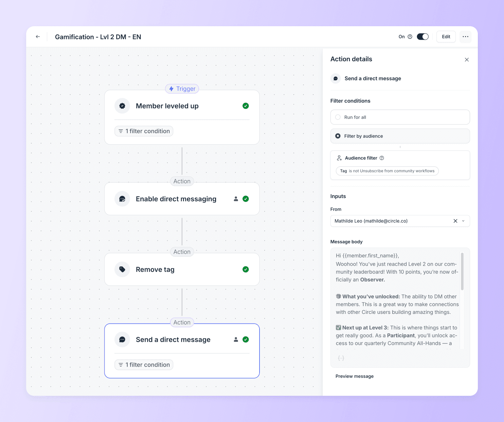Click Member leveled up green checkmark
The width and height of the screenshot is (504, 422).
pos(246,106)
